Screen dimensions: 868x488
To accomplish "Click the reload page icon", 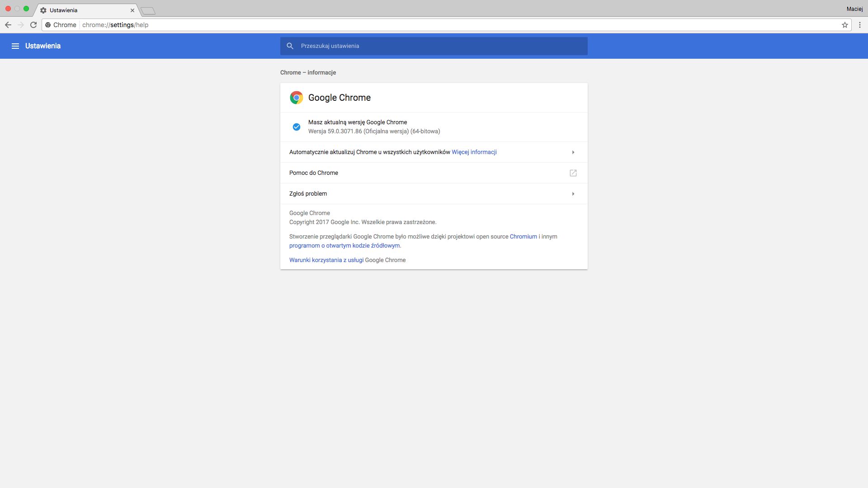I will tap(33, 25).
